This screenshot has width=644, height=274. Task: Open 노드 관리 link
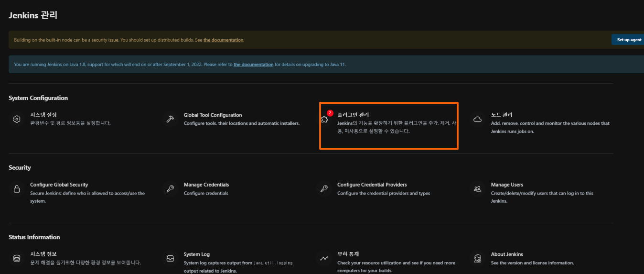[x=502, y=115]
